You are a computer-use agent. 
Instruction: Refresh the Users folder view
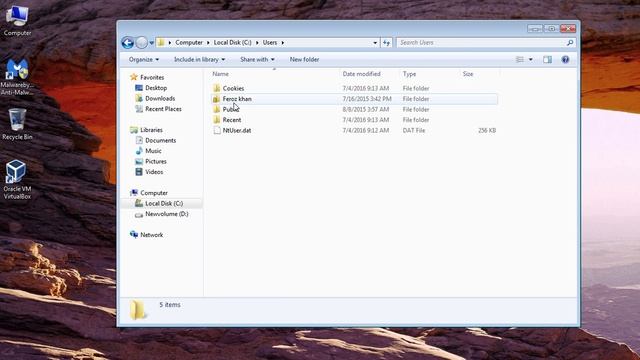coord(386,42)
